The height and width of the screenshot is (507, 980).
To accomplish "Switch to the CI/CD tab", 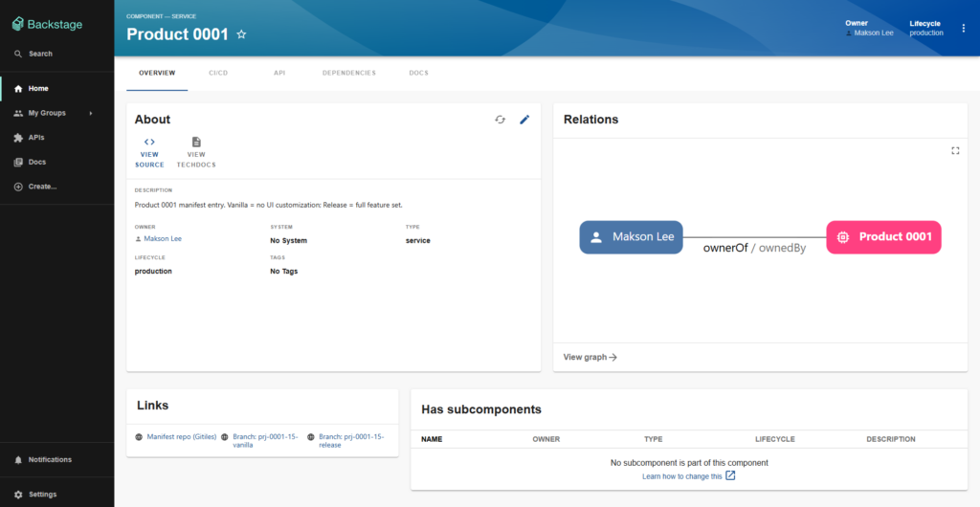I will coord(218,73).
